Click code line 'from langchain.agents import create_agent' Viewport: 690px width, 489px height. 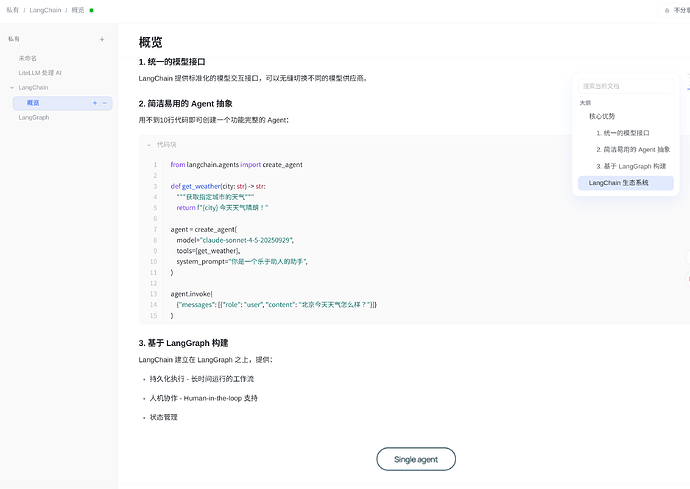[x=236, y=165]
